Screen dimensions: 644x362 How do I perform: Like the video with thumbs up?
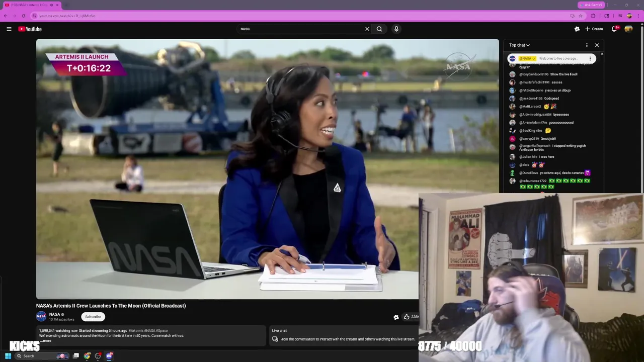click(x=407, y=317)
